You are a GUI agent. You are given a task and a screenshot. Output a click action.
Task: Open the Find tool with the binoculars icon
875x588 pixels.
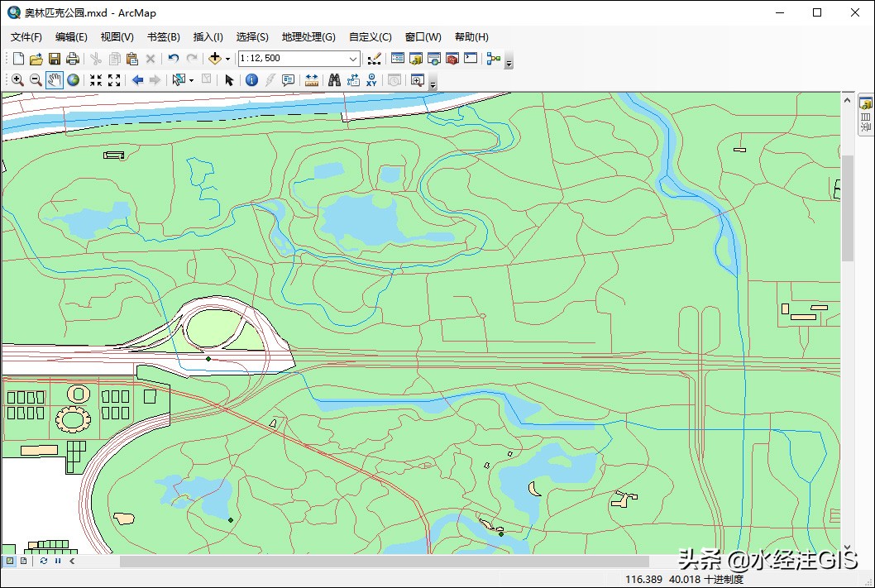[x=334, y=79]
